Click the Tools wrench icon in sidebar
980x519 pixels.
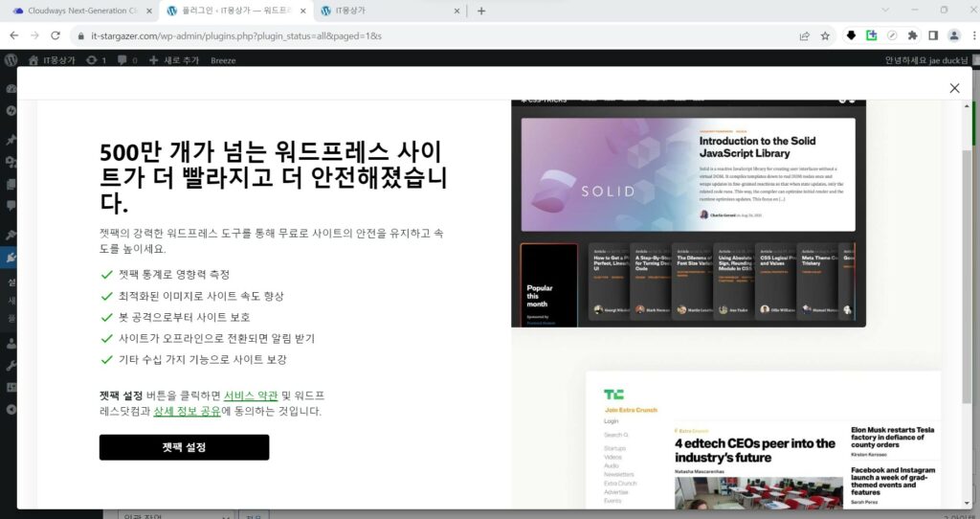[11, 367]
